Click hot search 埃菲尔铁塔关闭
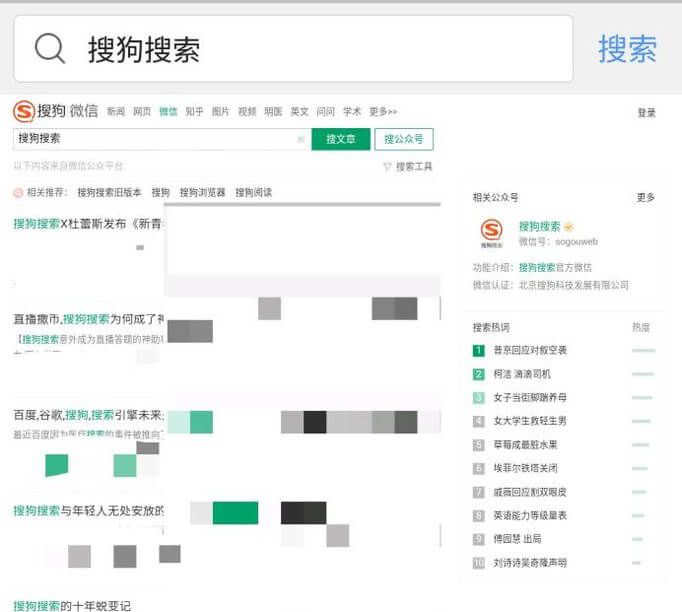The image size is (682, 612). (525, 468)
